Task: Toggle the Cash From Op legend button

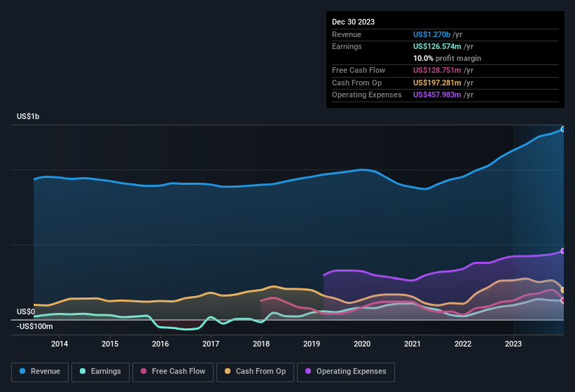Action: [255, 372]
